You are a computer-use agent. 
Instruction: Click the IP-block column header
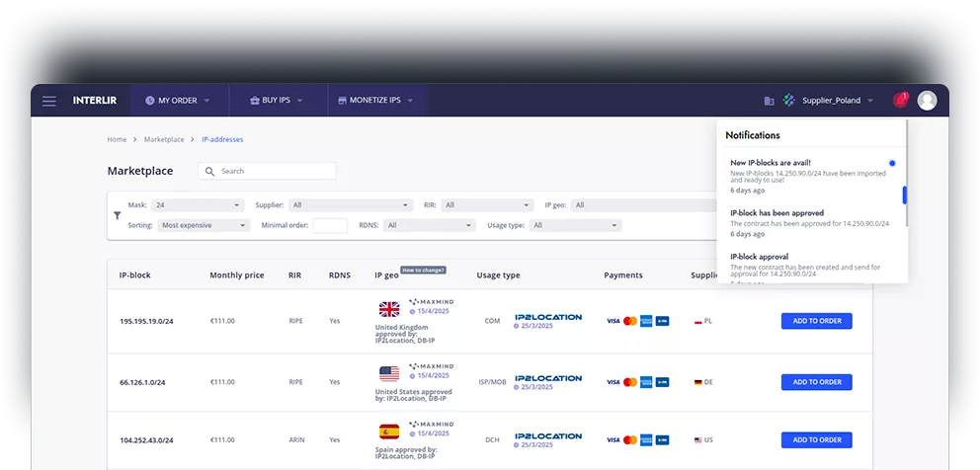click(x=135, y=275)
